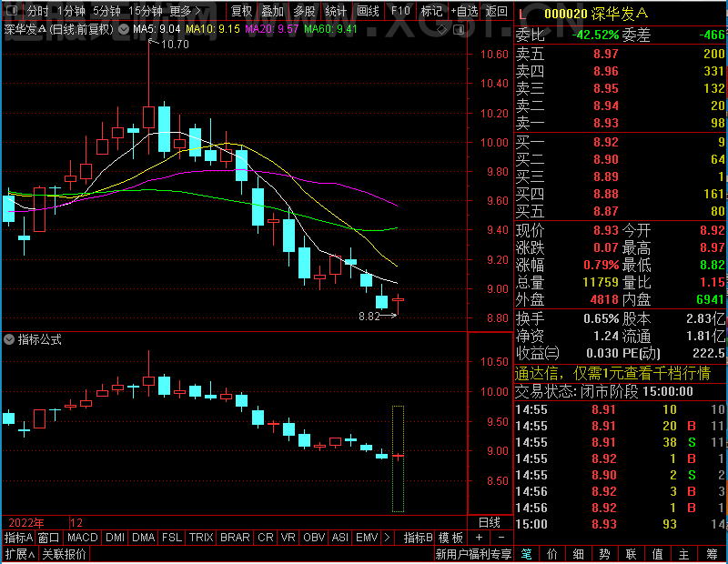The width and height of the screenshot is (728, 564).
Task: Click the 新用户福利专享 link
Action: click(473, 554)
